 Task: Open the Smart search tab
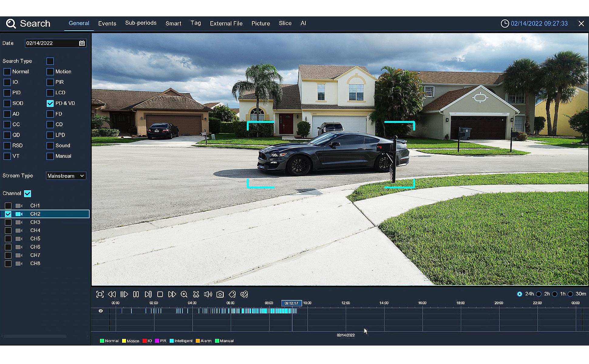pyautogui.click(x=173, y=23)
